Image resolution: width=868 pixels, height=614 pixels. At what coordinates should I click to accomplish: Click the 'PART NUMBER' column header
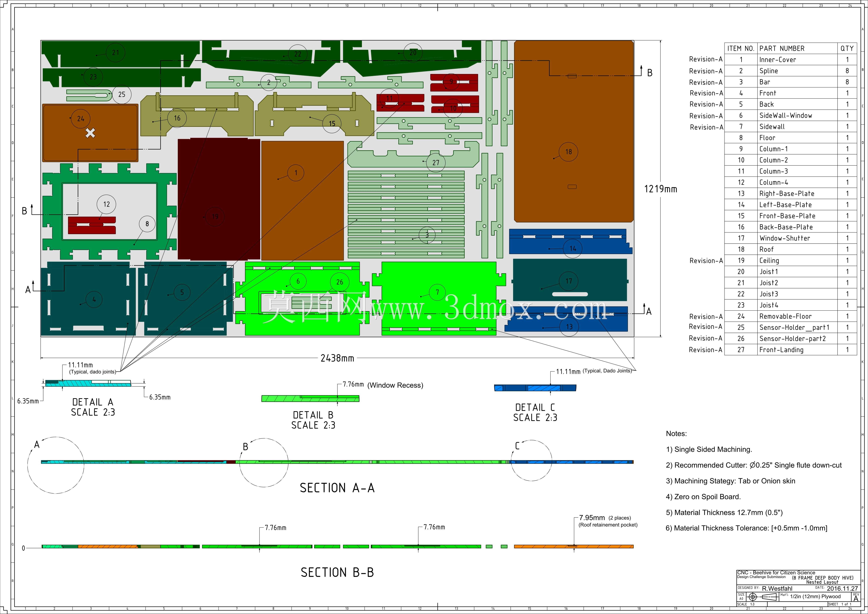point(782,48)
